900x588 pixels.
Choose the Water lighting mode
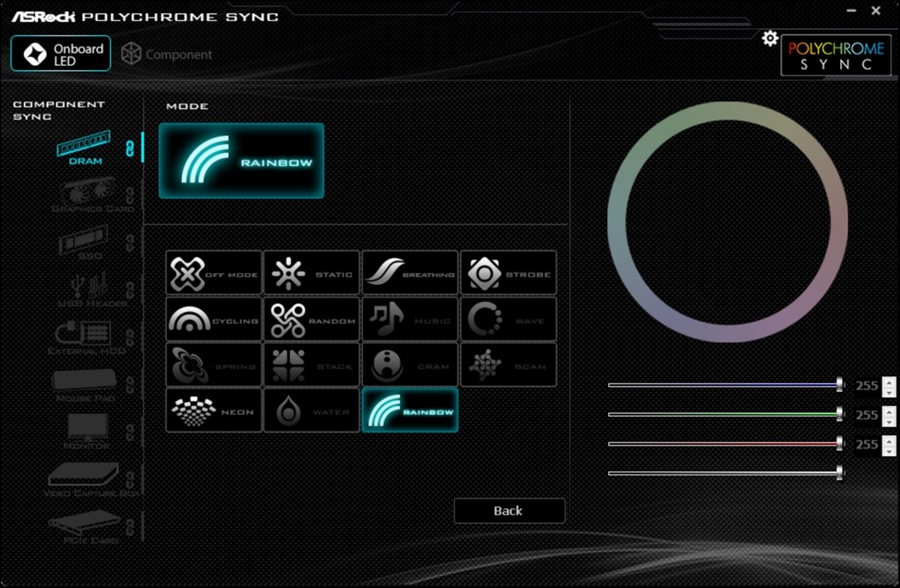pos(312,410)
